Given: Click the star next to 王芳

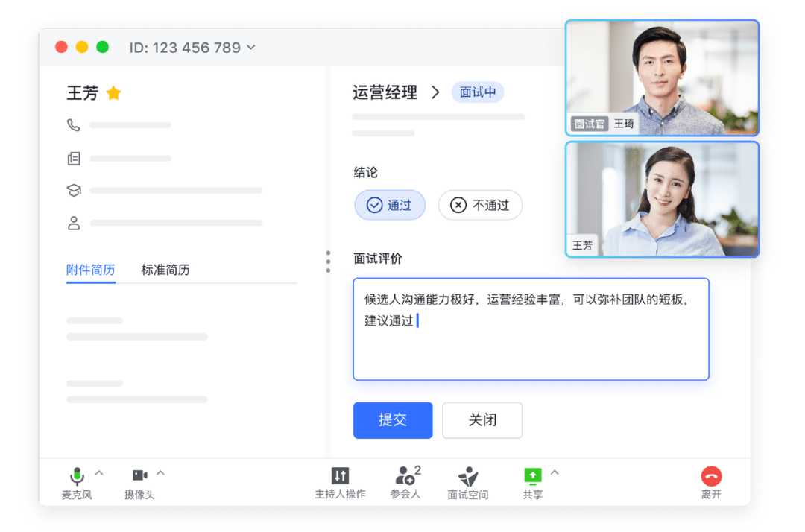Looking at the screenshot, I should tap(113, 93).
